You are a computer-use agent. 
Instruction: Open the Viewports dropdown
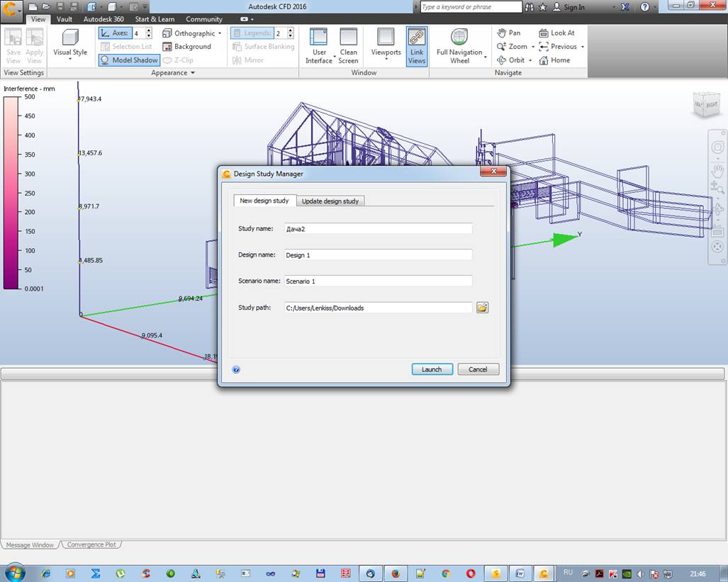click(x=386, y=46)
